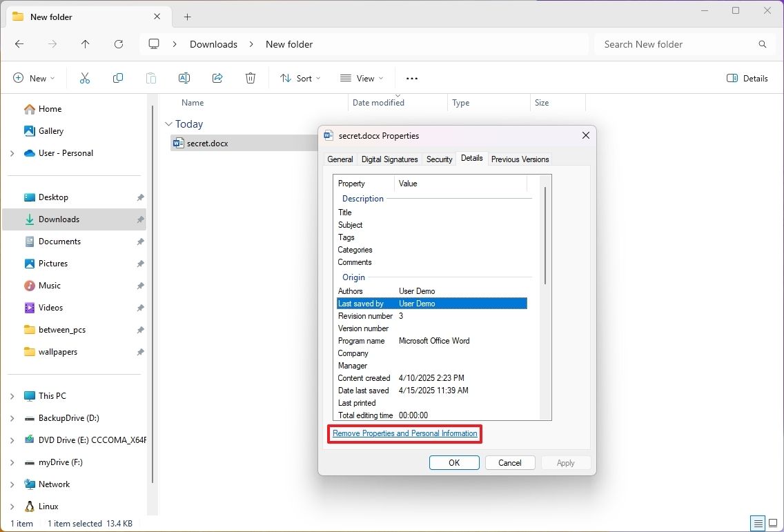
Task: Click Remove Properties and Personal Information link
Action: (404, 433)
